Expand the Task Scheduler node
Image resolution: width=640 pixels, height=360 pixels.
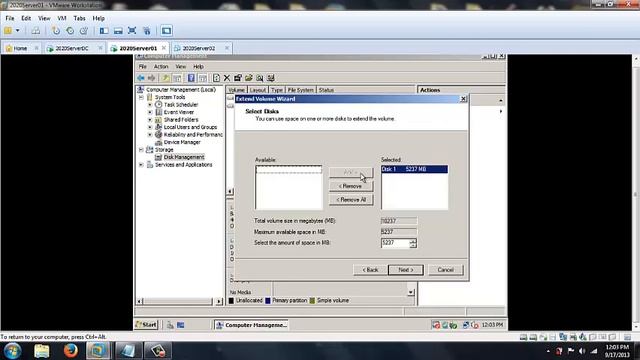pos(150,105)
